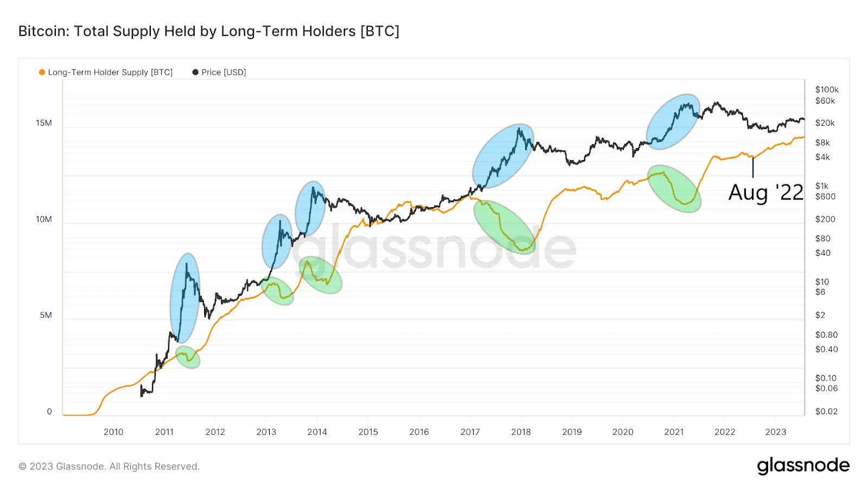Click the 10M label on left axis

click(x=44, y=220)
